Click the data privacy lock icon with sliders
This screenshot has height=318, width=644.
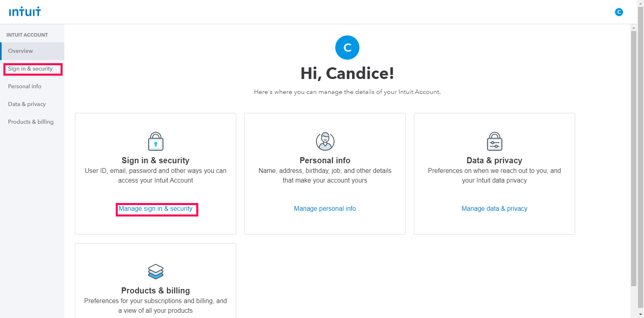[x=495, y=141]
